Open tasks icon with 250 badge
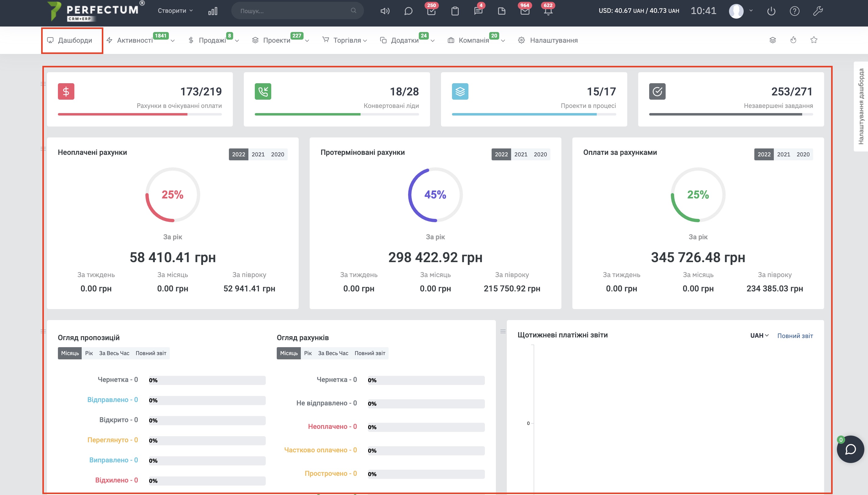 pos(431,11)
